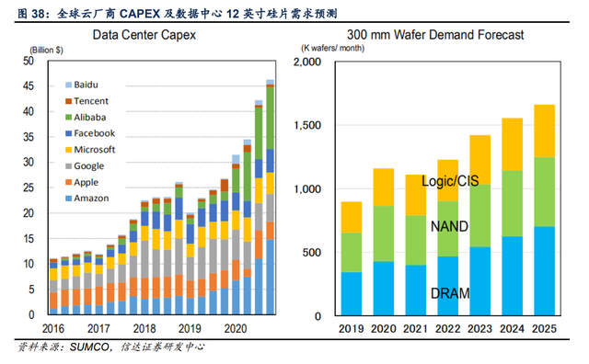Image resolution: width=589 pixels, height=364 pixels.
Task: Select the 'Apple' legend label
Action: (x=87, y=183)
